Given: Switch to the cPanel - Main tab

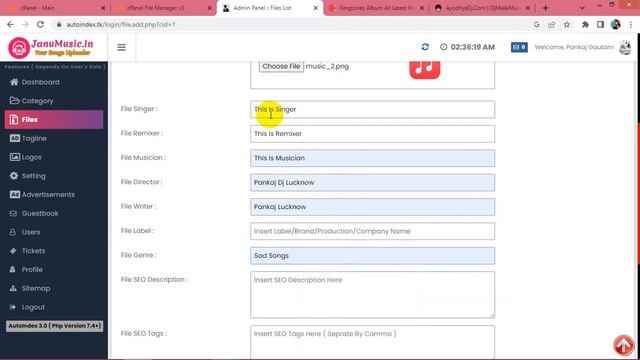Looking at the screenshot, I should point(55,8).
